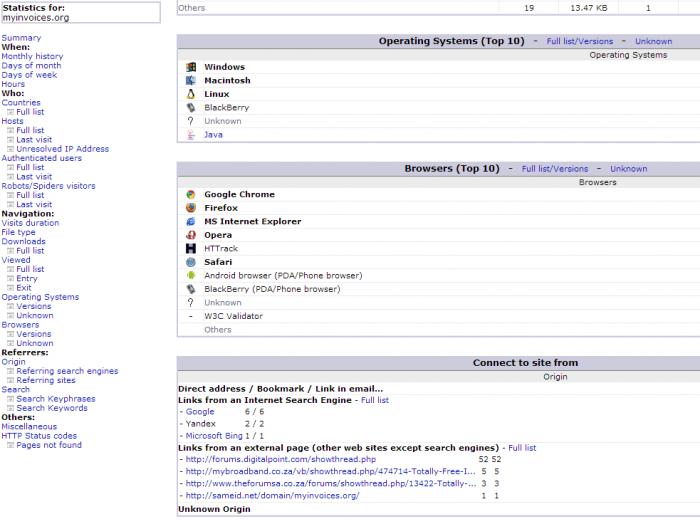Open File type report

click(x=18, y=232)
